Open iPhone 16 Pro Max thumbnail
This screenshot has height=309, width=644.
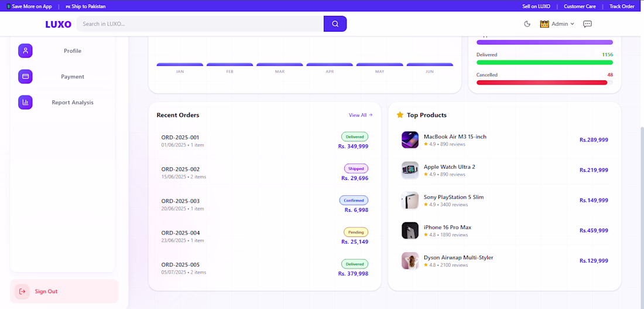pyautogui.click(x=410, y=230)
